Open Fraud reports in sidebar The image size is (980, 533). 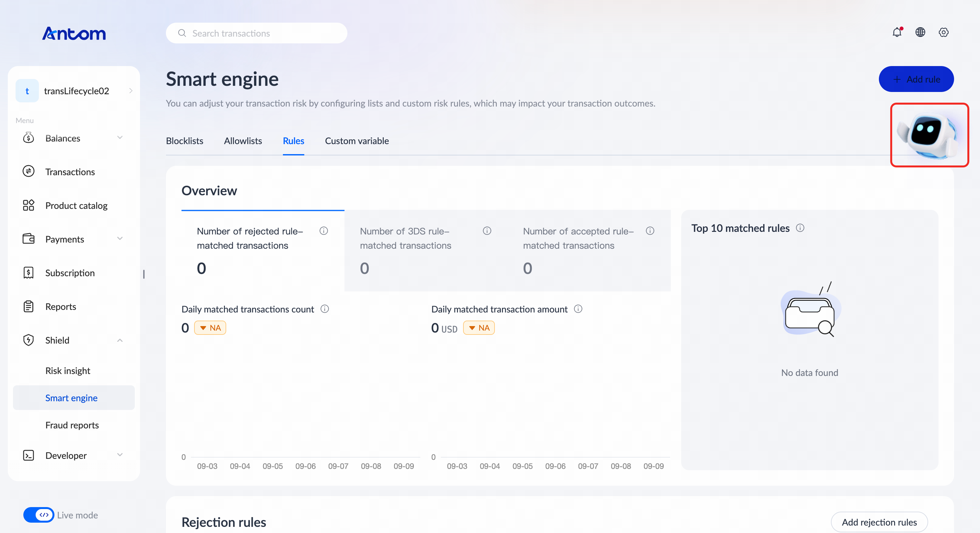pos(72,425)
